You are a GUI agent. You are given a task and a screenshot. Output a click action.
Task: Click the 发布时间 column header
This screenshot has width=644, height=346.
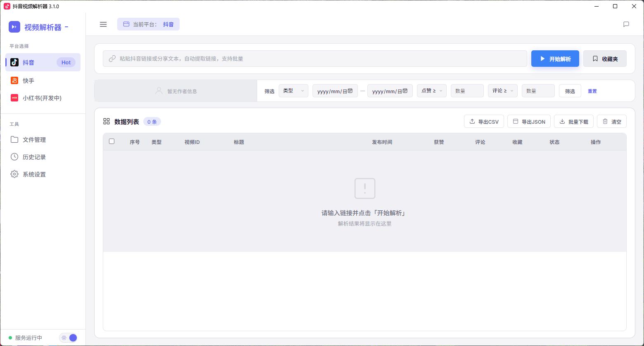coord(382,142)
